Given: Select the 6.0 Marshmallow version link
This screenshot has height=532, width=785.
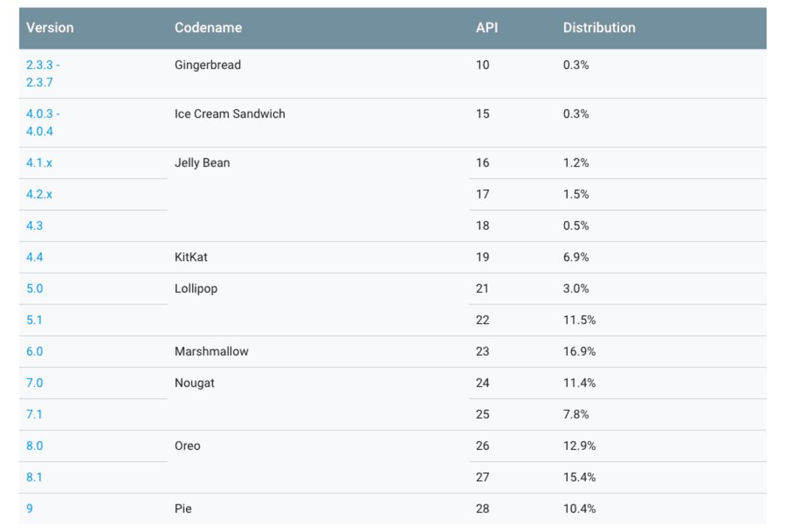Looking at the screenshot, I should tap(35, 352).
